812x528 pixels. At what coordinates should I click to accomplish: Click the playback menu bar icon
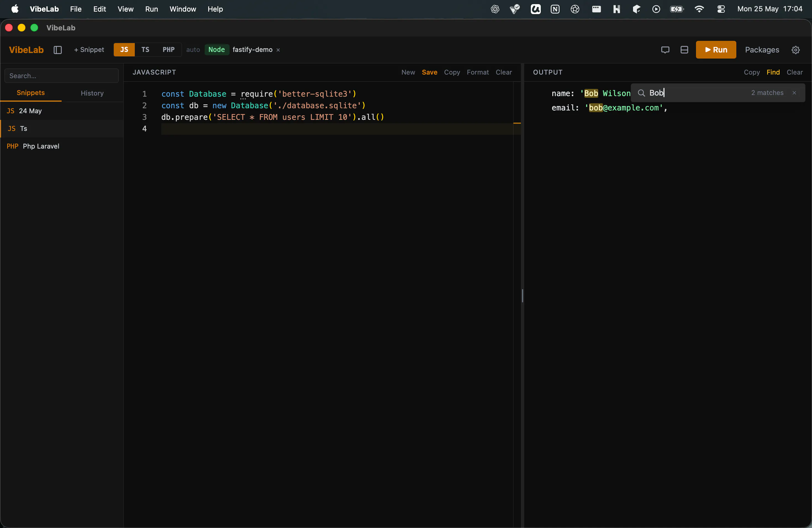coord(656,9)
